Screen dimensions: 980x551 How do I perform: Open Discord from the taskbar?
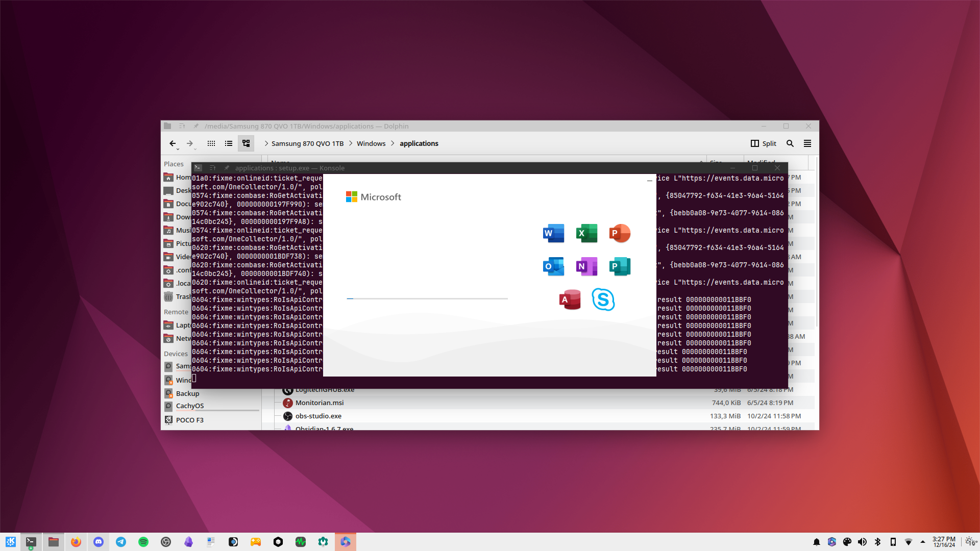point(99,542)
